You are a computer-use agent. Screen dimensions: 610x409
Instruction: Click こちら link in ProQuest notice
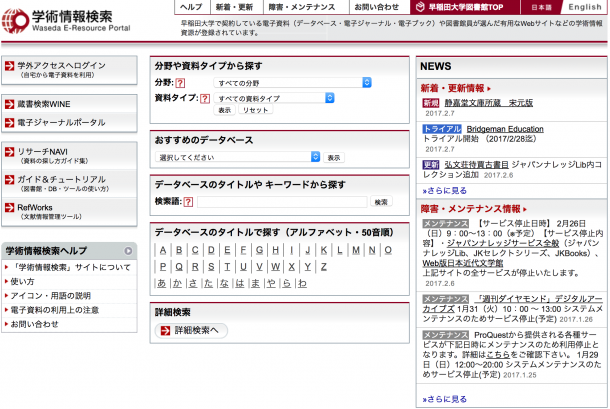pyautogui.click(x=498, y=355)
